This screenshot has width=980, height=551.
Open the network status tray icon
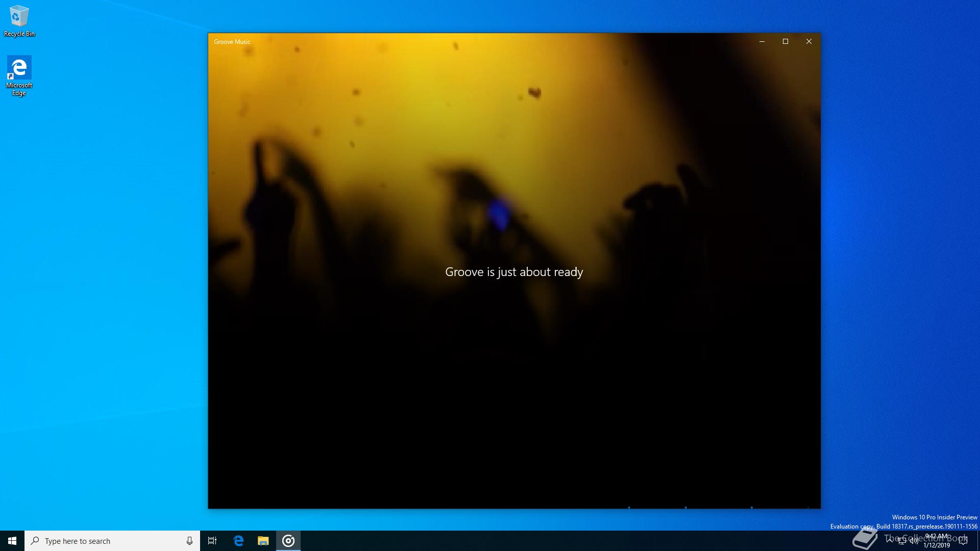(902, 541)
